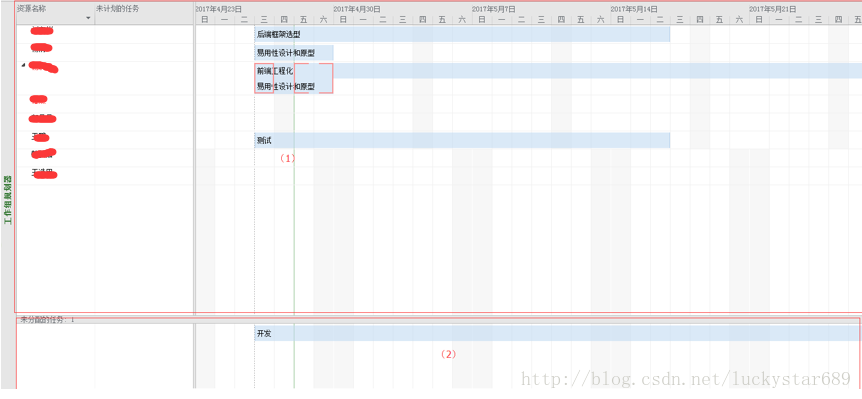
Task: Click 四 day header under 2017年5月7日
Action: click(x=561, y=19)
